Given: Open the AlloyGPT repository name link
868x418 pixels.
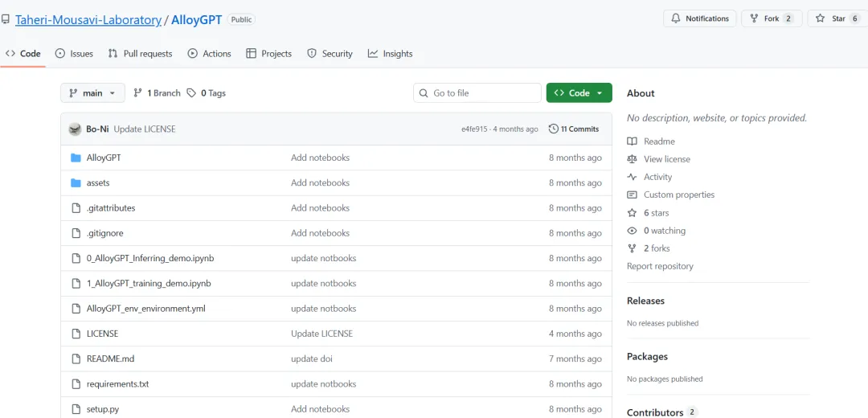Looking at the screenshot, I should 197,20.
